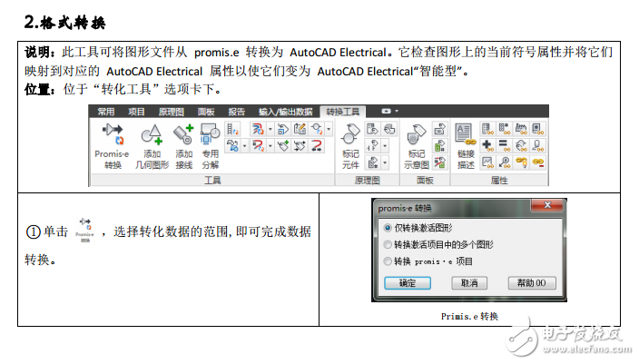
Task: Select 转换激活项目中的多个图形 radio option
Action: coord(389,244)
